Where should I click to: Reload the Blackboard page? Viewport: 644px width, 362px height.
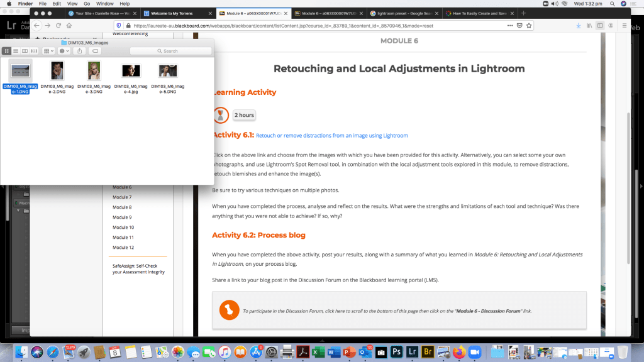click(58, 25)
